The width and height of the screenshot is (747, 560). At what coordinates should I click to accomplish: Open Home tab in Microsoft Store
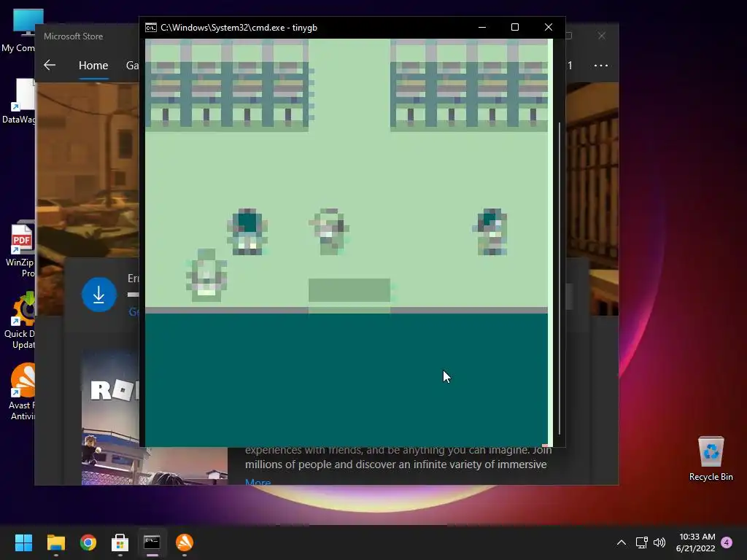pyautogui.click(x=93, y=65)
